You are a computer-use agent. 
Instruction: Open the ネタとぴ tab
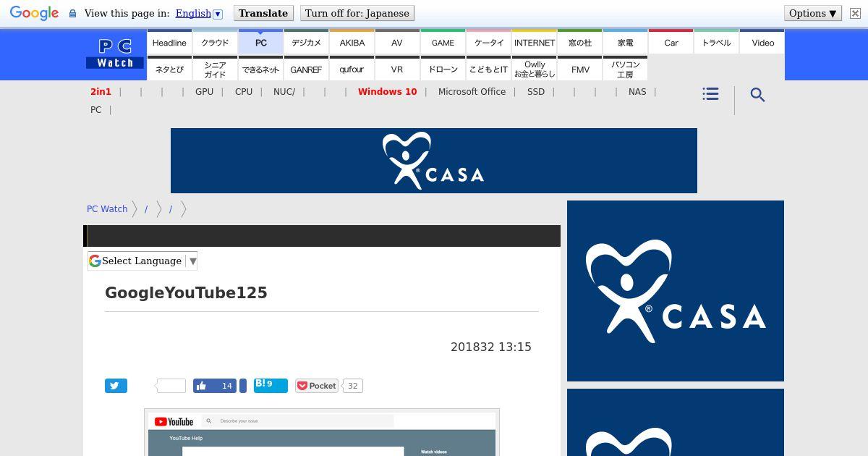click(169, 69)
